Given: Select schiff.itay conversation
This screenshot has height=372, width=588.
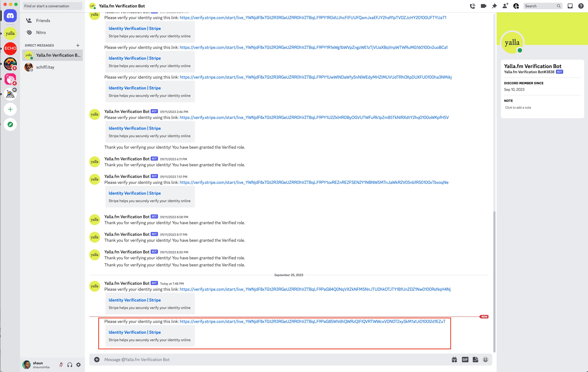Looking at the screenshot, I should point(52,67).
